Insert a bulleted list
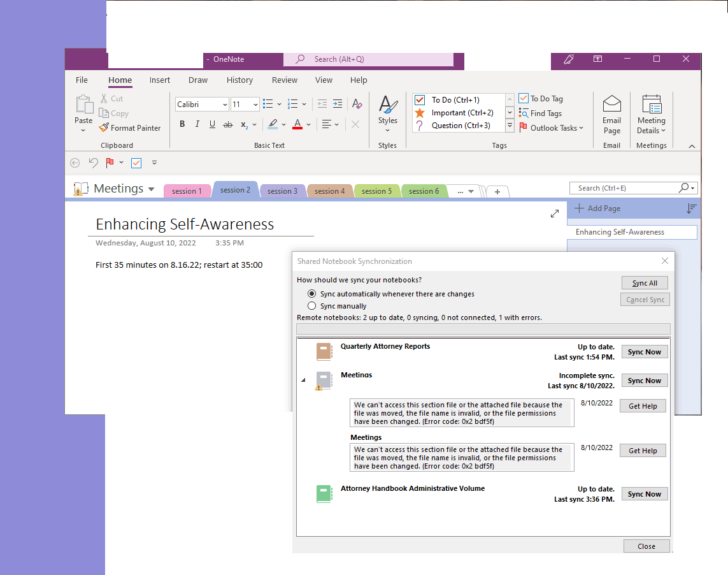The width and height of the screenshot is (728, 575). point(268,104)
